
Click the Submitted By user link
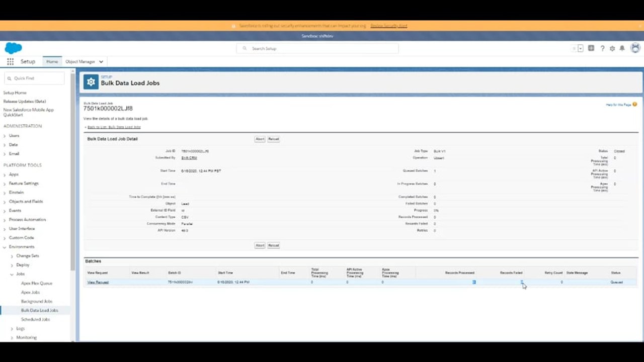click(x=189, y=158)
